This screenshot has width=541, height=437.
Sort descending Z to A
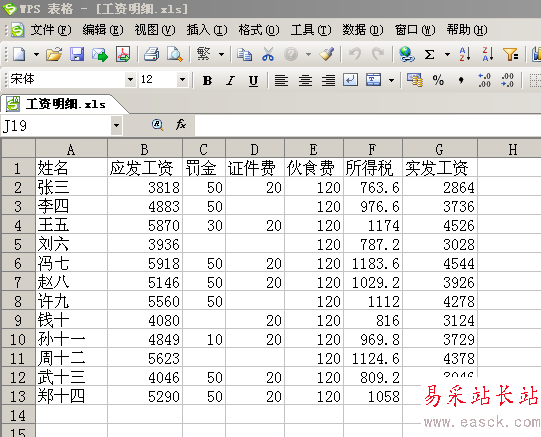coord(488,54)
